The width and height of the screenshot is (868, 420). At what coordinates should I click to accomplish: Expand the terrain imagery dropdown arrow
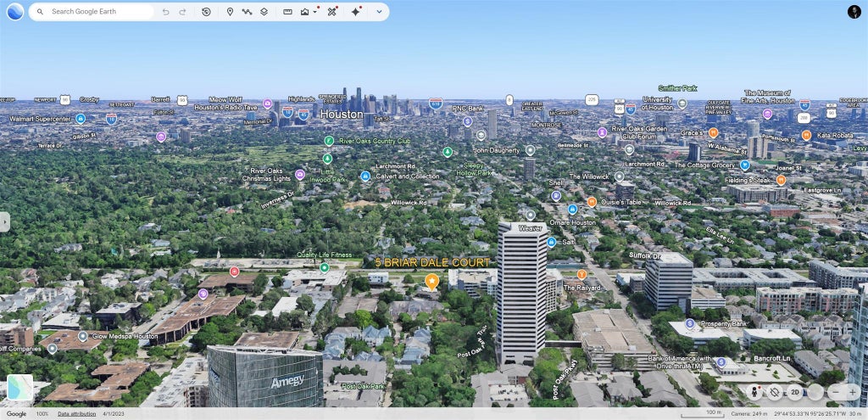(x=315, y=12)
